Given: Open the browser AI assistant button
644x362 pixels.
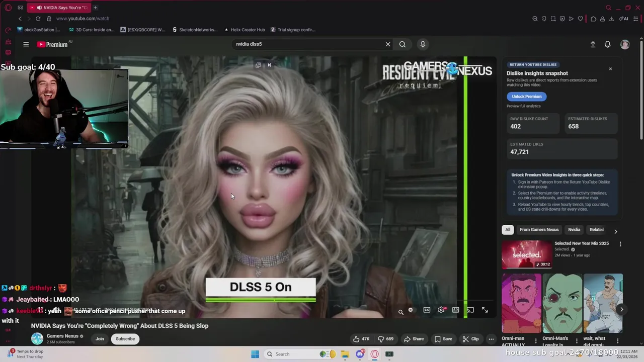Looking at the screenshot, I should 624,19.
